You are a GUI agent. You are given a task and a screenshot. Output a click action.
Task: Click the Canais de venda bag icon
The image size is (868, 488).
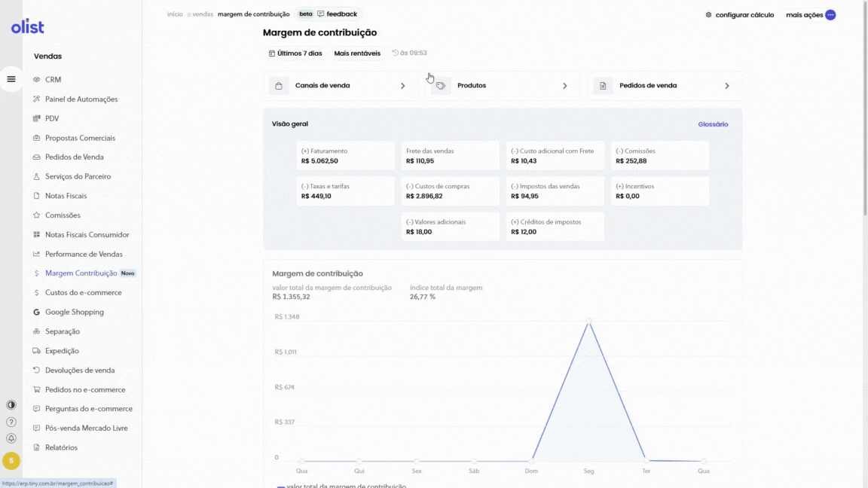(x=280, y=86)
